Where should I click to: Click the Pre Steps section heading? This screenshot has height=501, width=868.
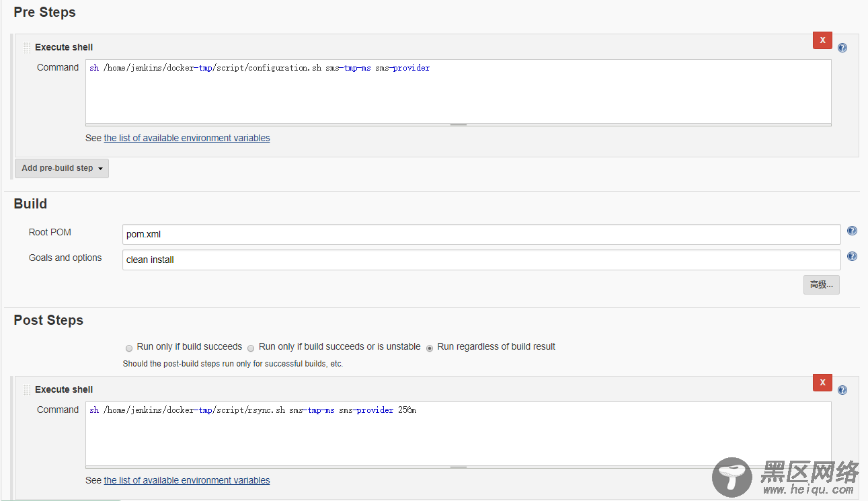pyautogui.click(x=44, y=12)
